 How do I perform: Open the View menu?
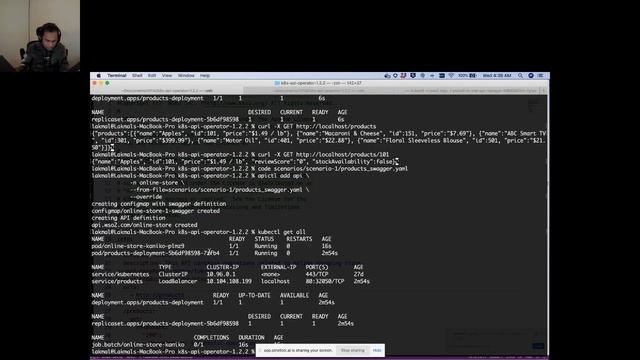coord(167,76)
